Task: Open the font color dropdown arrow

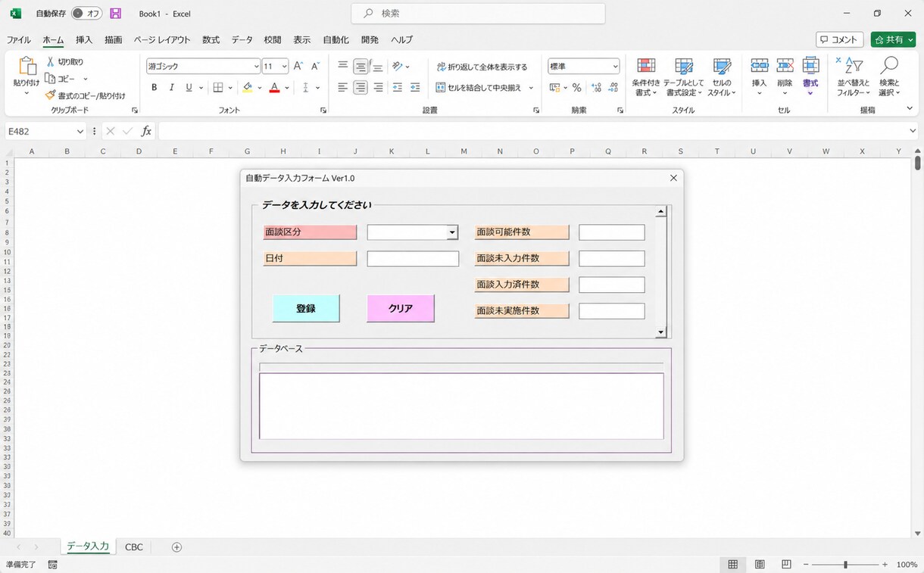Action: [287, 88]
